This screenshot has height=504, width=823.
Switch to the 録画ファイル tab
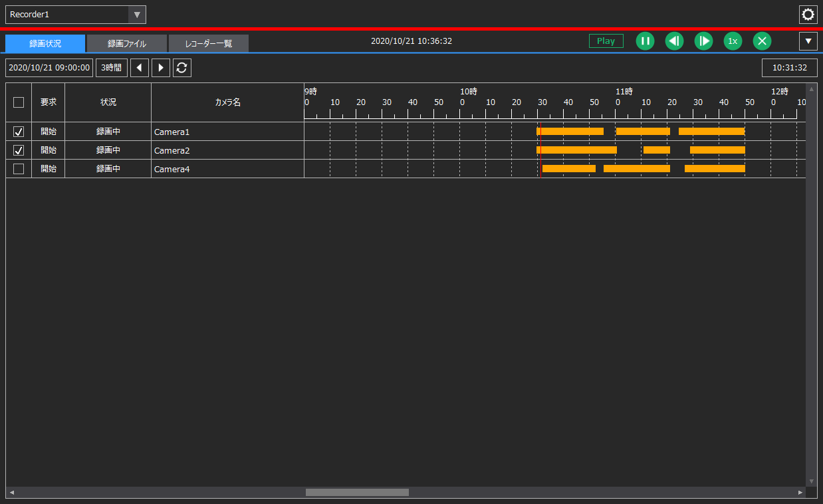coord(126,44)
